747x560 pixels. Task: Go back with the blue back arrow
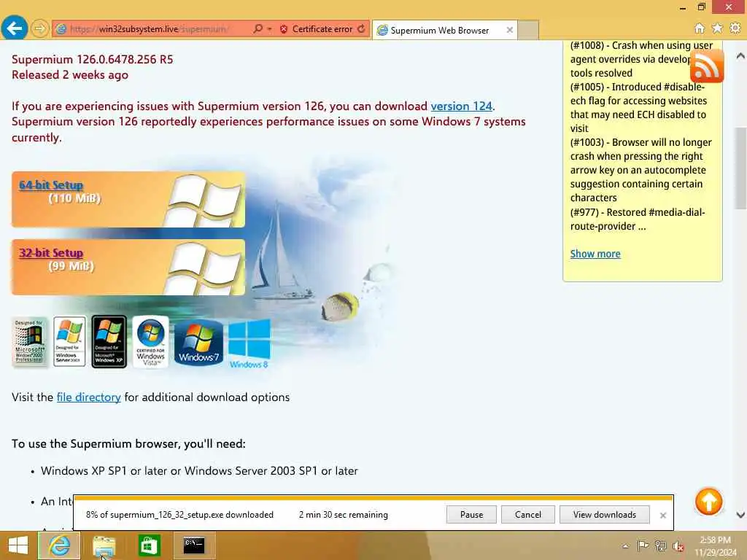[15, 28]
